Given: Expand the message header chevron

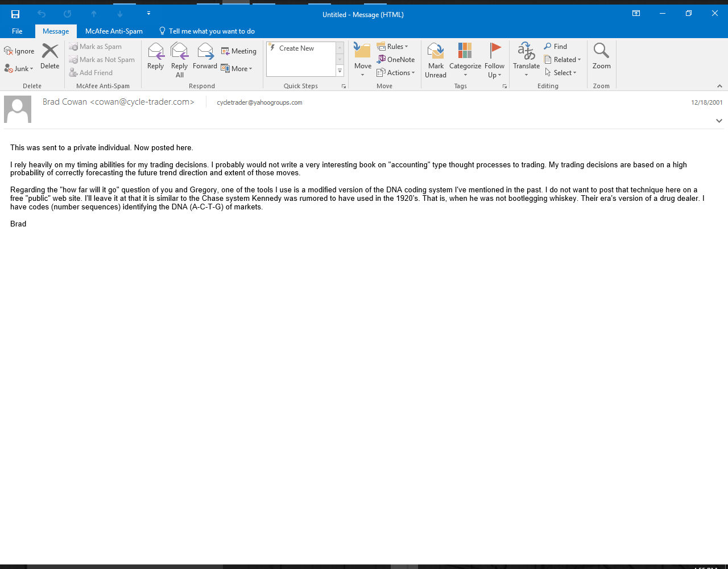Looking at the screenshot, I should 719,121.
